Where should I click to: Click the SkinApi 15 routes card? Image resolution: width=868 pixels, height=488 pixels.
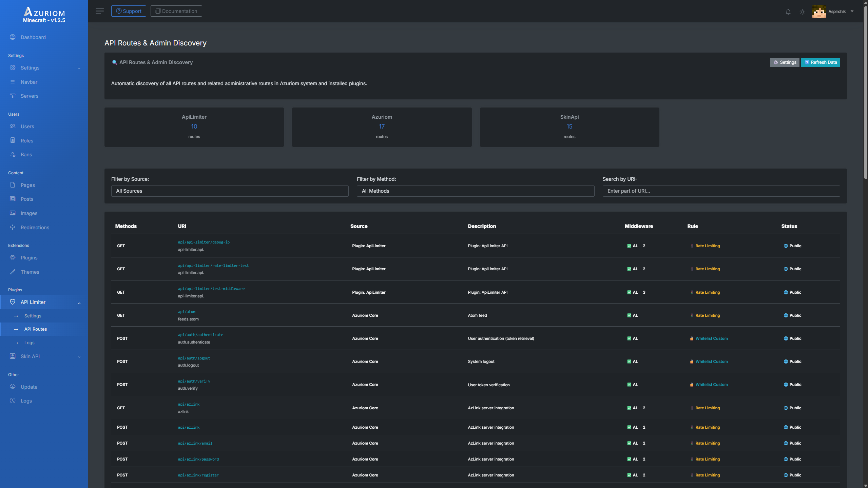pyautogui.click(x=570, y=127)
